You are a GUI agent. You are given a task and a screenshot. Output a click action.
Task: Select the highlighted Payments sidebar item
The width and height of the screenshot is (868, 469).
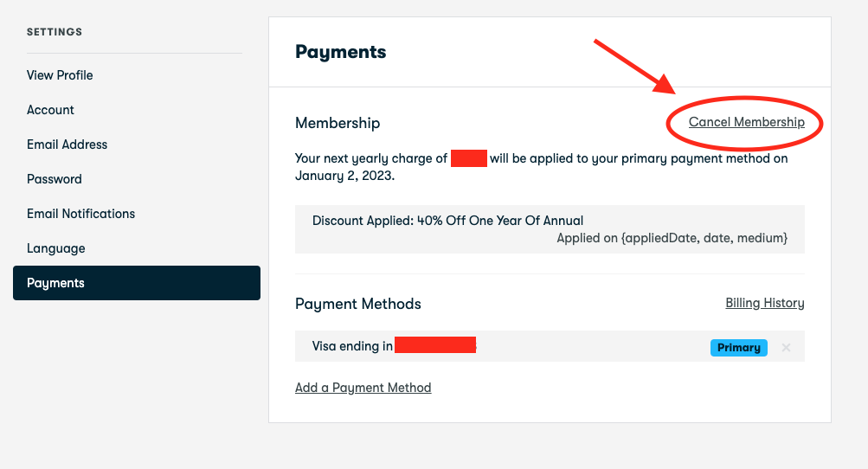point(137,283)
